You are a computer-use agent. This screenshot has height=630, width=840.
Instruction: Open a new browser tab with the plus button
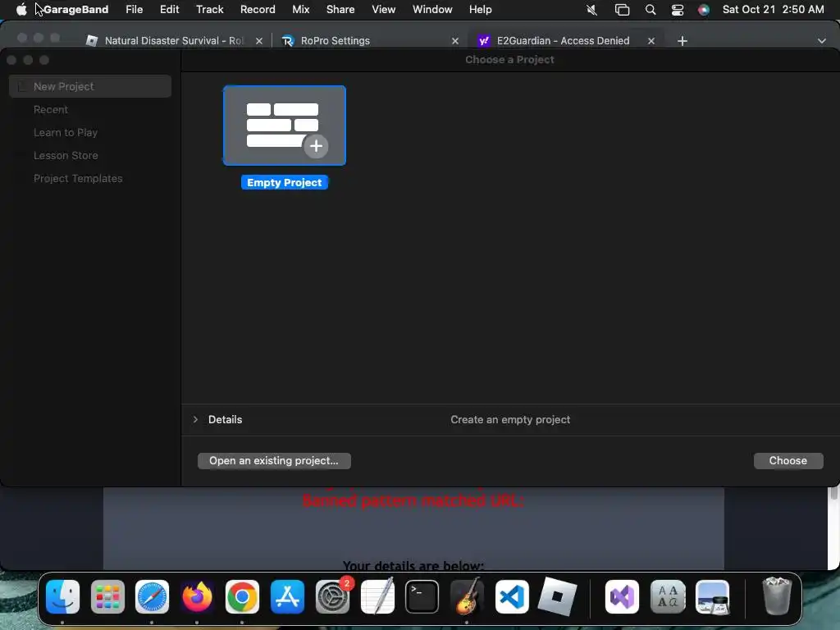tap(682, 41)
